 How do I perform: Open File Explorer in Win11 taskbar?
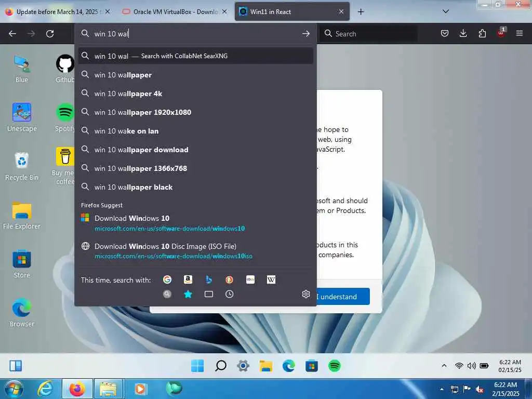[266, 366]
